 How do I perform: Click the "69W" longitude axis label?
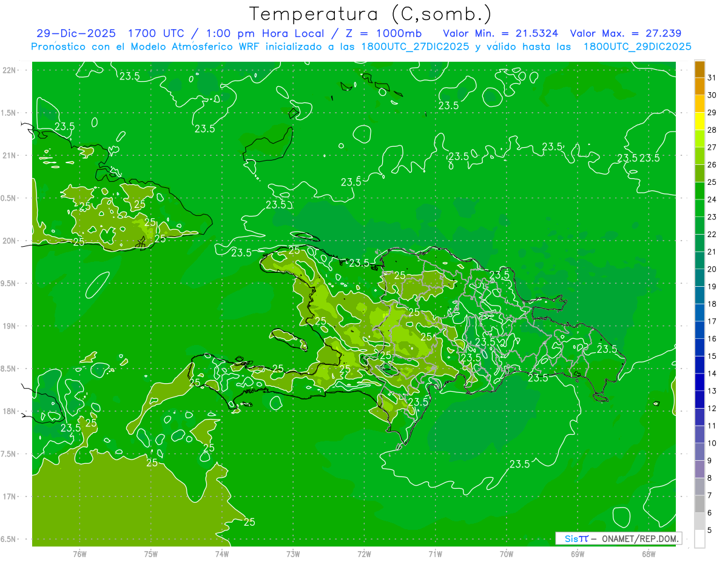click(x=578, y=554)
